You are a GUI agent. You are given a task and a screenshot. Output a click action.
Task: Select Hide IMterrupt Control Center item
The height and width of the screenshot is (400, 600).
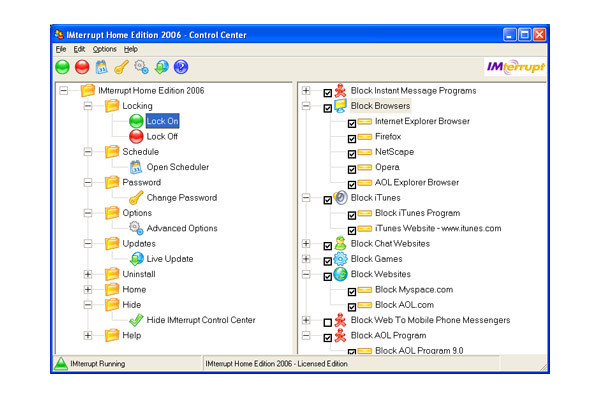click(201, 320)
